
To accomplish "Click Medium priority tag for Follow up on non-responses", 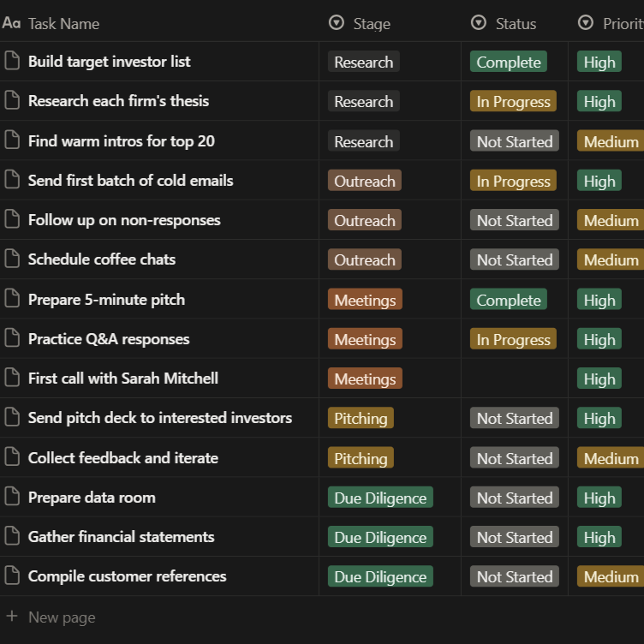I will pos(611,220).
